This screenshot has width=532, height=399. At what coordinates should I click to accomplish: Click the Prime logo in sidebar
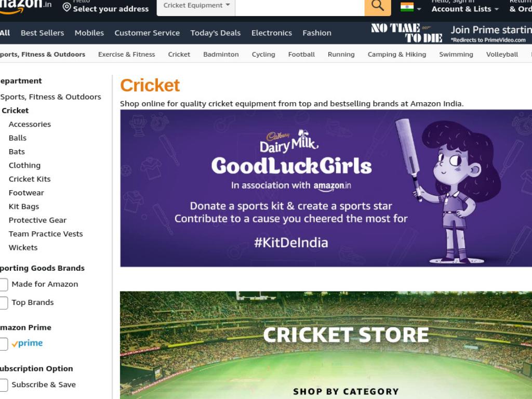pos(27,343)
